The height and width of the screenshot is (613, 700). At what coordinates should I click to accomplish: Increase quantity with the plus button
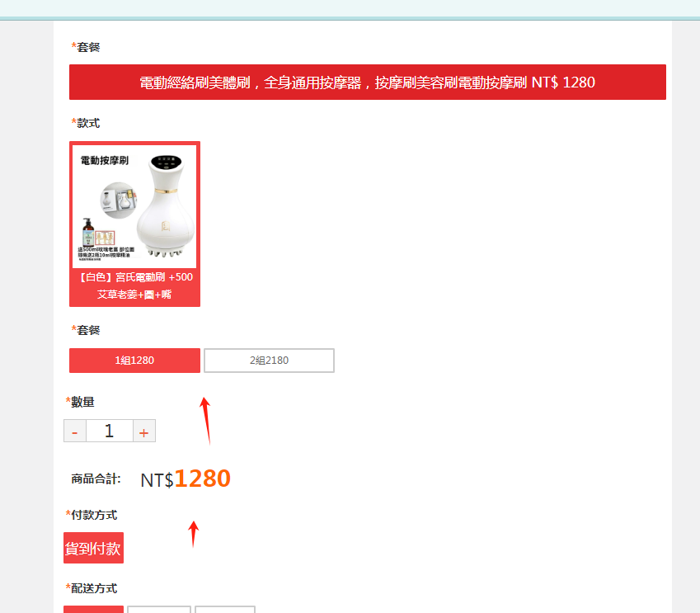[143, 431]
